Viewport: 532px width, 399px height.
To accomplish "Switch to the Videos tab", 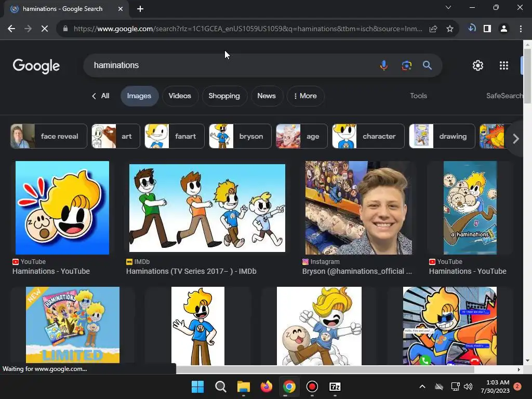I will pos(180,96).
